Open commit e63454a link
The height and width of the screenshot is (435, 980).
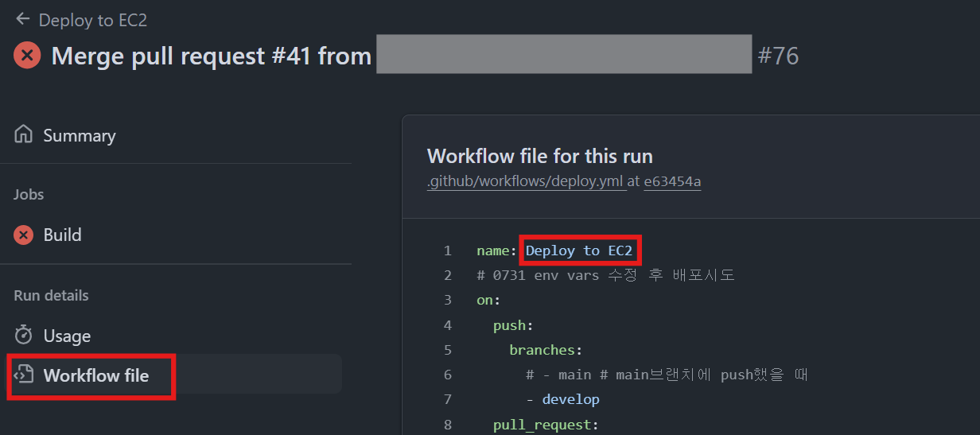coord(672,181)
